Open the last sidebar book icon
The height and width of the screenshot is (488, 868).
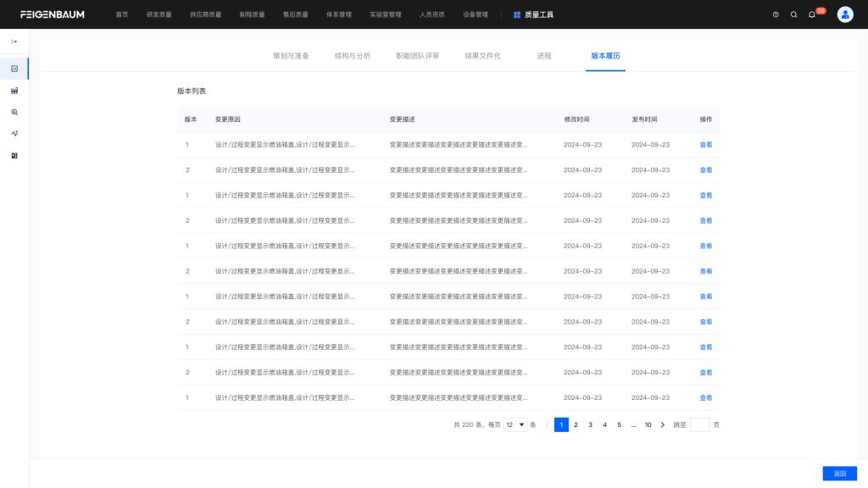tap(14, 156)
